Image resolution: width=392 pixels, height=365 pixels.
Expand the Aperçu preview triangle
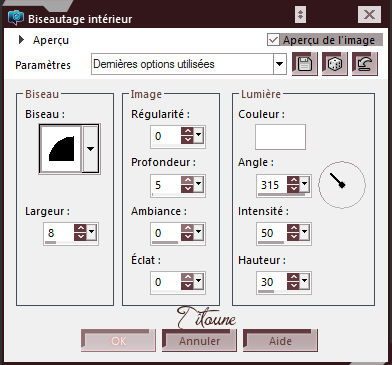(21, 40)
